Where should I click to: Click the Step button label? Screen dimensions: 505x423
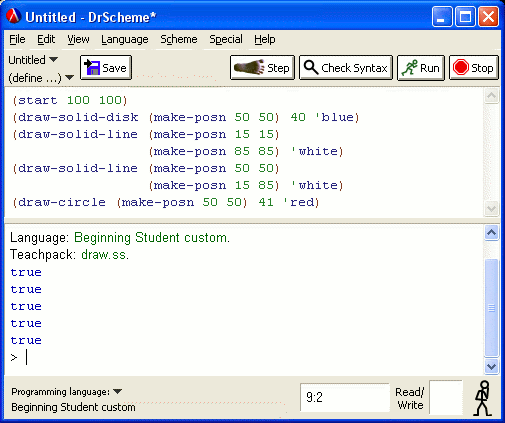278,68
